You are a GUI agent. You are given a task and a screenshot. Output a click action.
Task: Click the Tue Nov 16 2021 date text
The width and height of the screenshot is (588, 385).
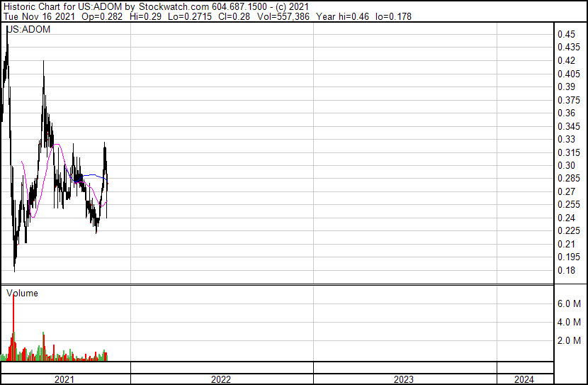click(39, 16)
